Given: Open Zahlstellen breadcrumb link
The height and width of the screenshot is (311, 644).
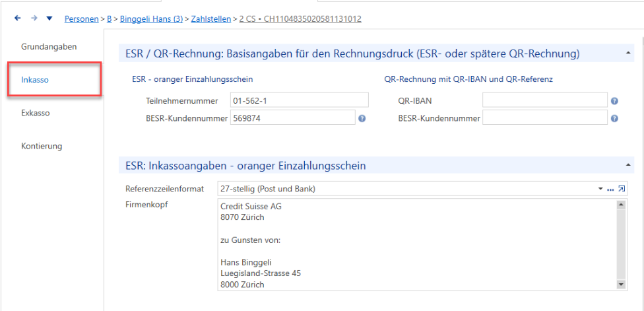Looking at the screenshot, I should tap(210, 18).
